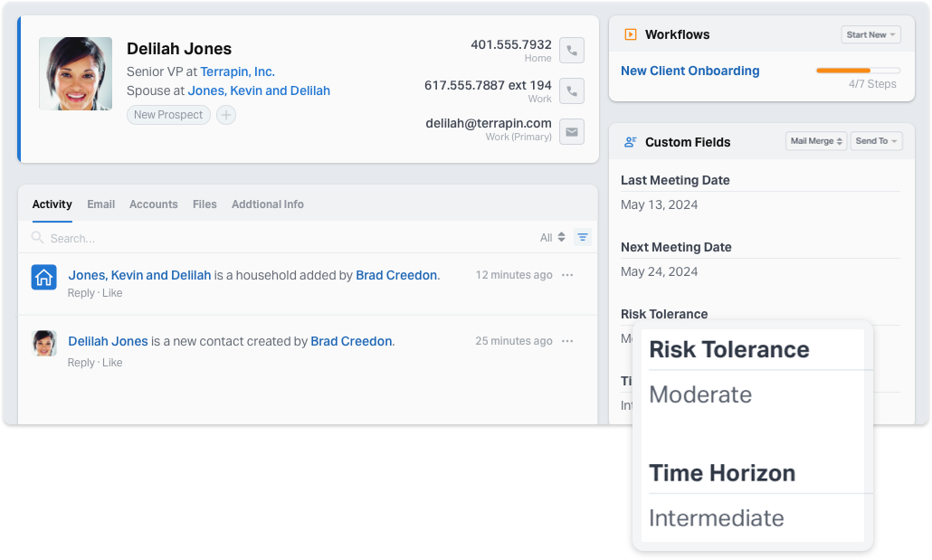Image resolution: width=932 pixels, height=560 pixels.
Task: Open options for the new contact entry
Action: point(567,341)
